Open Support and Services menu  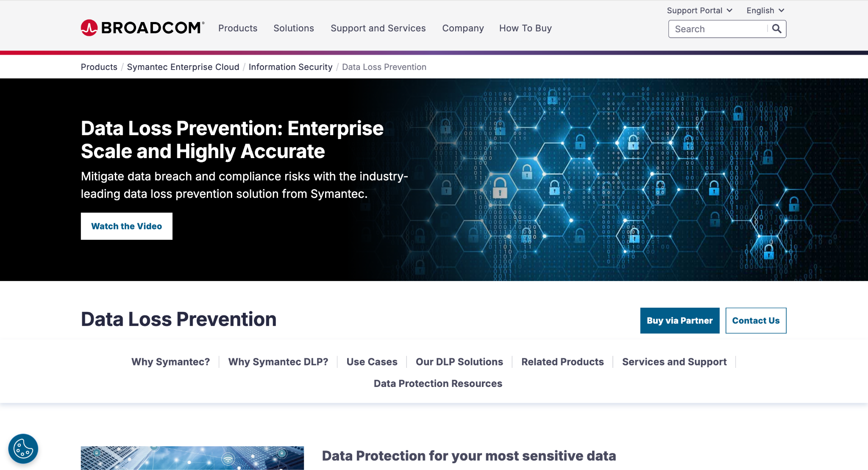click(x=378, y=28)
